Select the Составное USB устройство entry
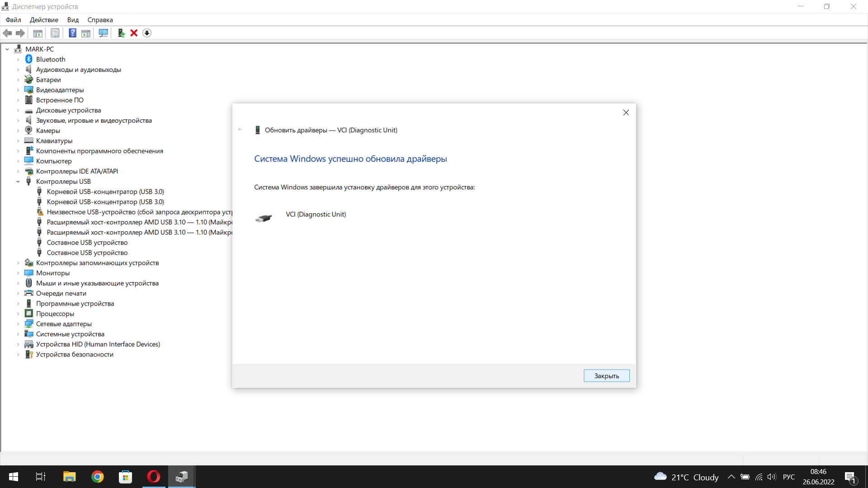The height and width of the screenshot is (488, 868). pos(87,243)
